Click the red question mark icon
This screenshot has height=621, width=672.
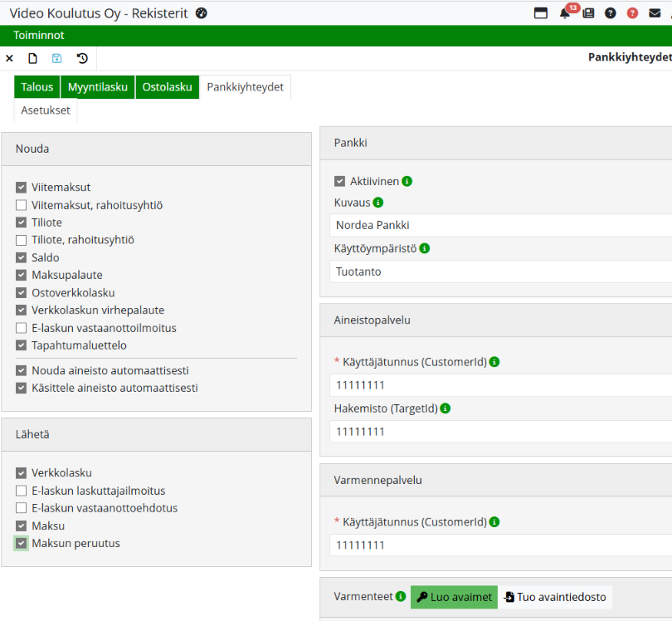coord(633,13)
